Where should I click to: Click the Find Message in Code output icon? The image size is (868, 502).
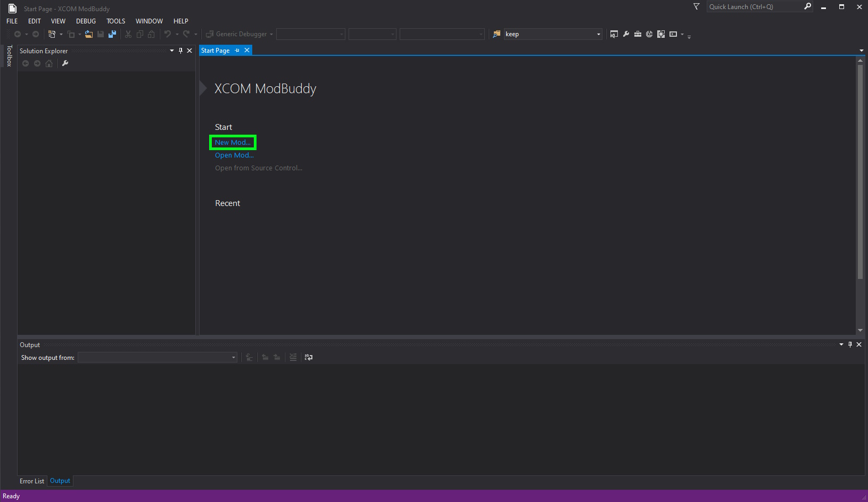point(249,357)
